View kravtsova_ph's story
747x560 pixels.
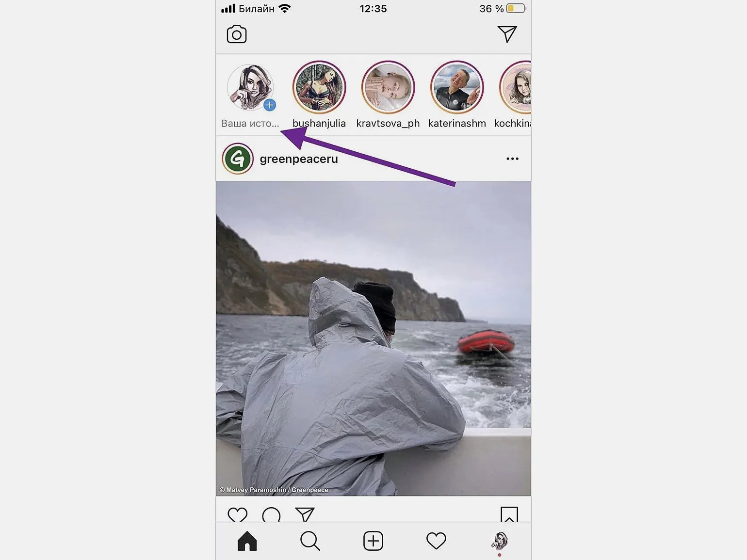click(388, 87)
